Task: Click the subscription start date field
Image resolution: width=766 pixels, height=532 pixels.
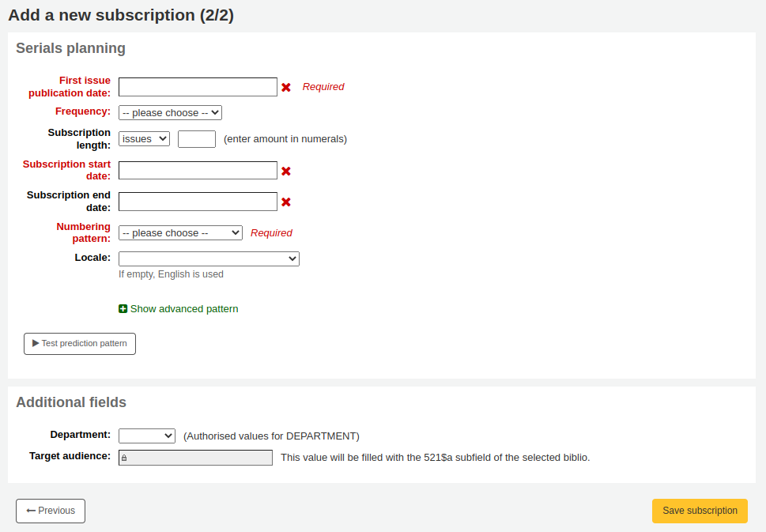Action: pos(198,171)
